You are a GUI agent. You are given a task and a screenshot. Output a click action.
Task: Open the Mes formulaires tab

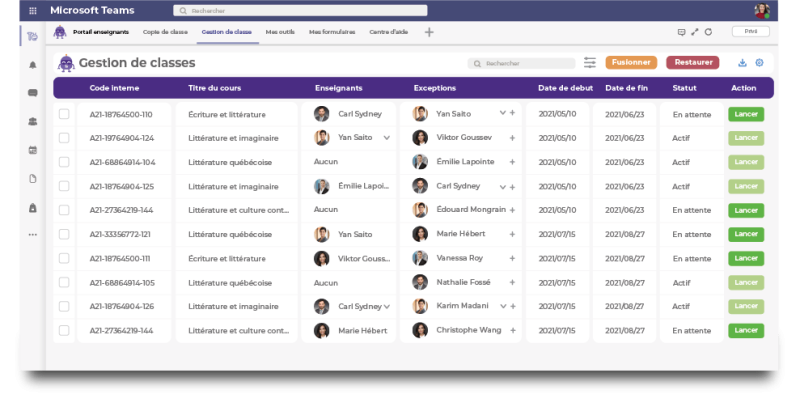[x=332, y=32]
